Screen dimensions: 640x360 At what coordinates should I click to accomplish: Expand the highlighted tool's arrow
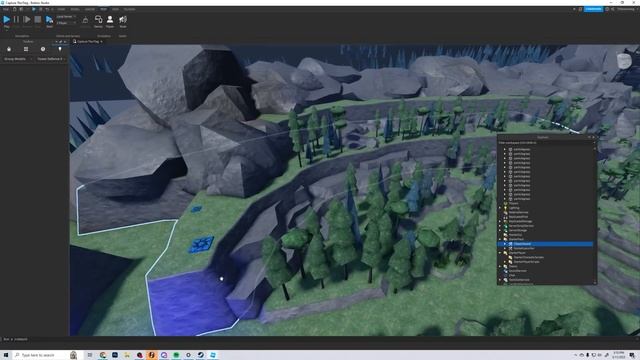[x=505, y=244]
